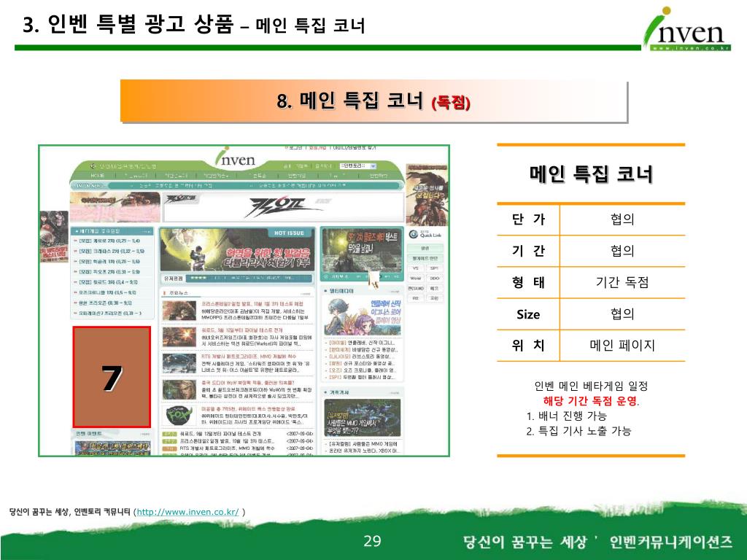Image resolution: width=747 pixels, height=560 pixels.
Task: Click the 'Size' row label
Action: point(528,314)
